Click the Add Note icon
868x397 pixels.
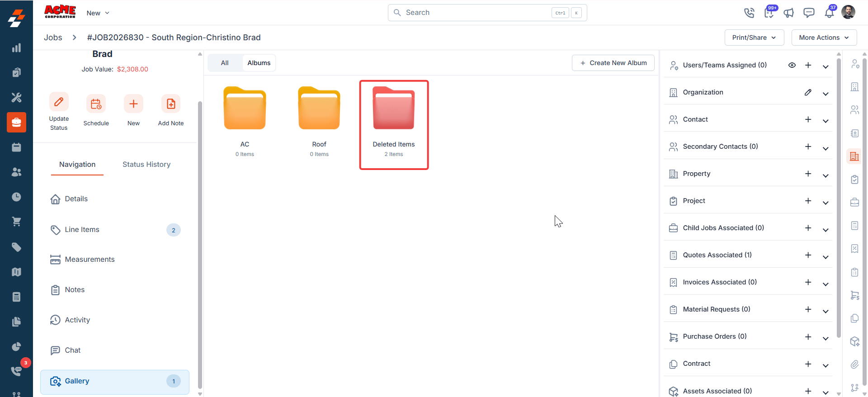tap(171, 104)
